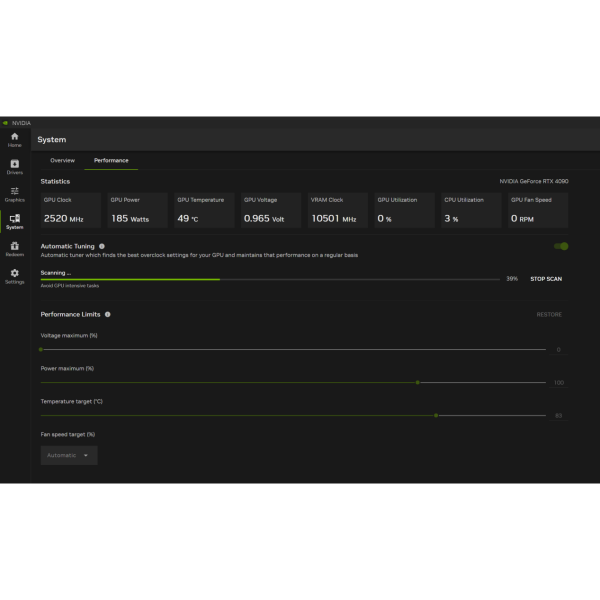This screenshot has height=600, width=600.
Task: Click the Voltage maximum value field
Action: [x=559, y=350]
